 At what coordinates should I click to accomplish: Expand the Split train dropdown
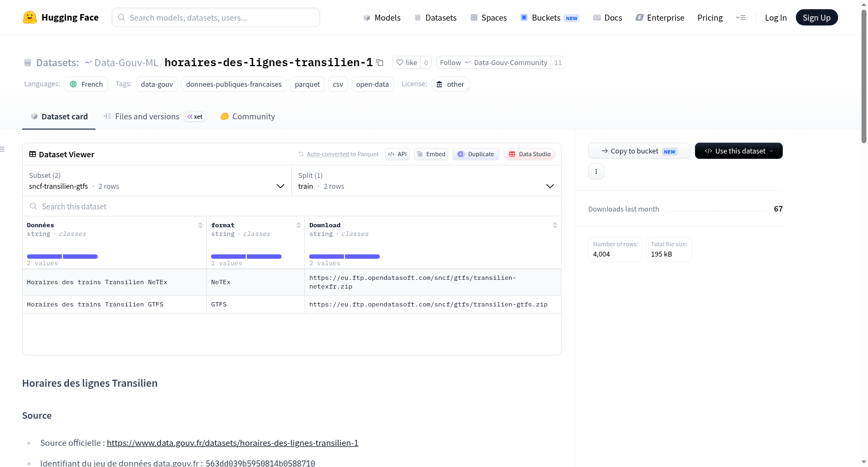426,181
